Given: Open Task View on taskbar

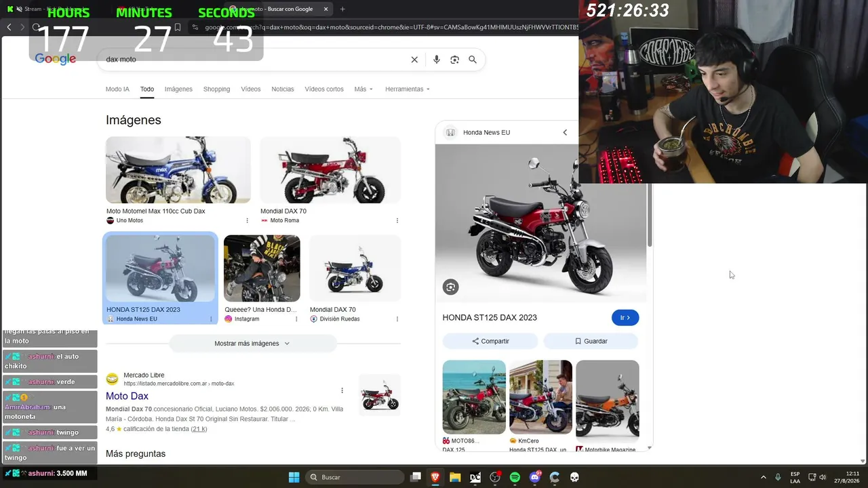Looking at the screenshot, I should pos(416,477).
